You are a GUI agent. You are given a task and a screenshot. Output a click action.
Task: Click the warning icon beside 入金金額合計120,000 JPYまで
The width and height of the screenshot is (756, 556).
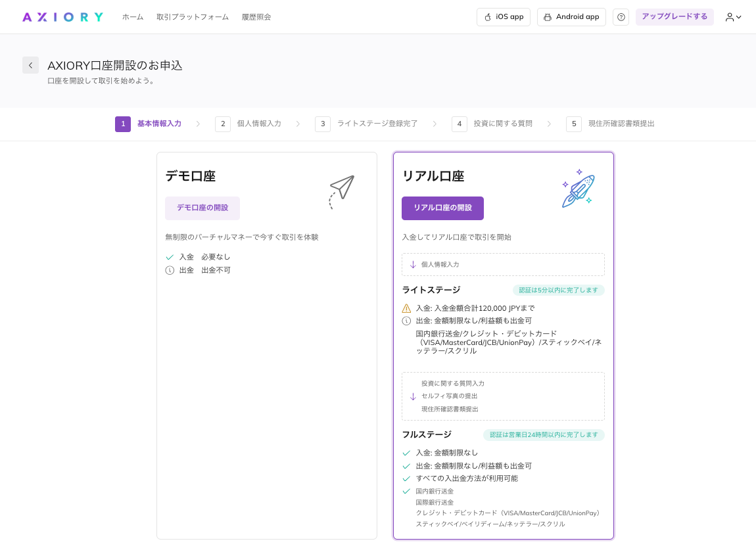[x=406, y=308]
